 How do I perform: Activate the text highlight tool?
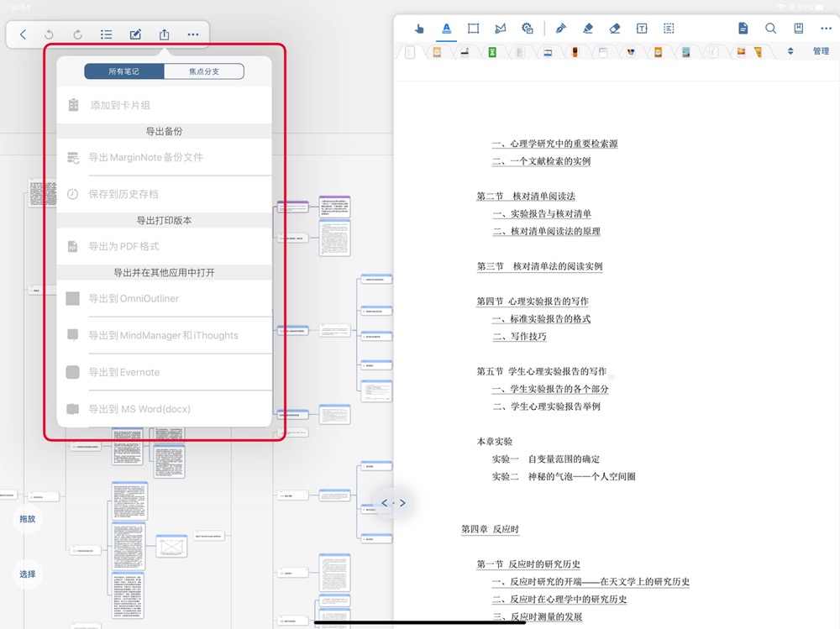446,28
